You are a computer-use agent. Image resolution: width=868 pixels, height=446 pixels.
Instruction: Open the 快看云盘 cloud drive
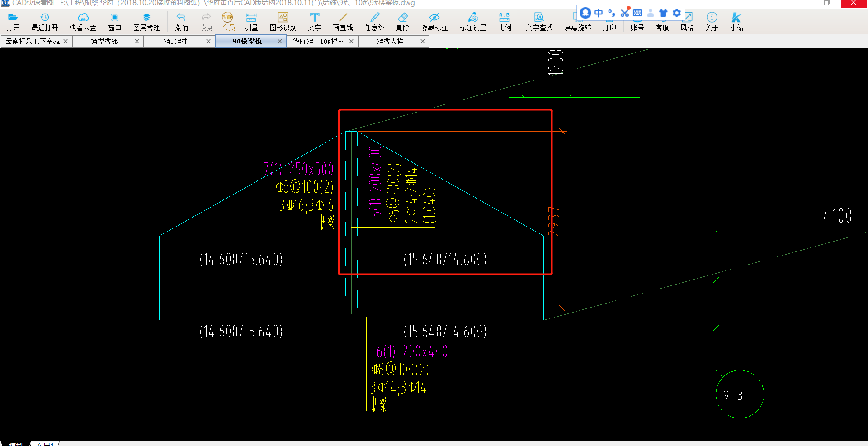tap(83, 22)
